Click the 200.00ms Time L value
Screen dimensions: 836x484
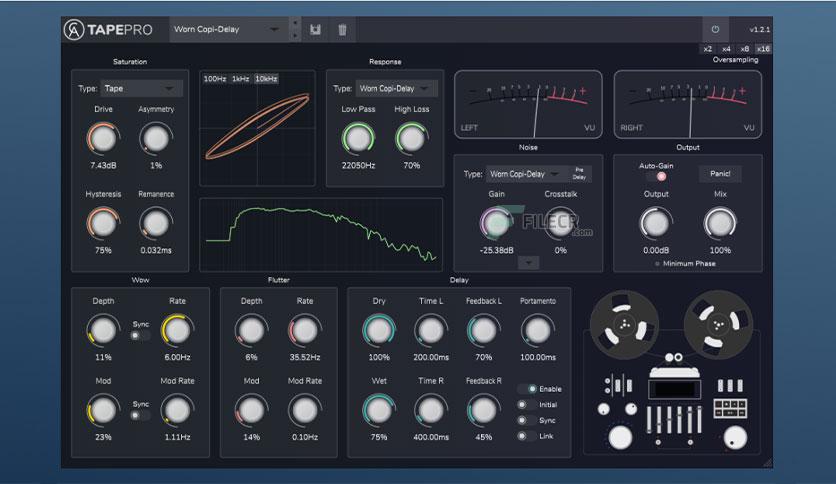click(431, 357)
